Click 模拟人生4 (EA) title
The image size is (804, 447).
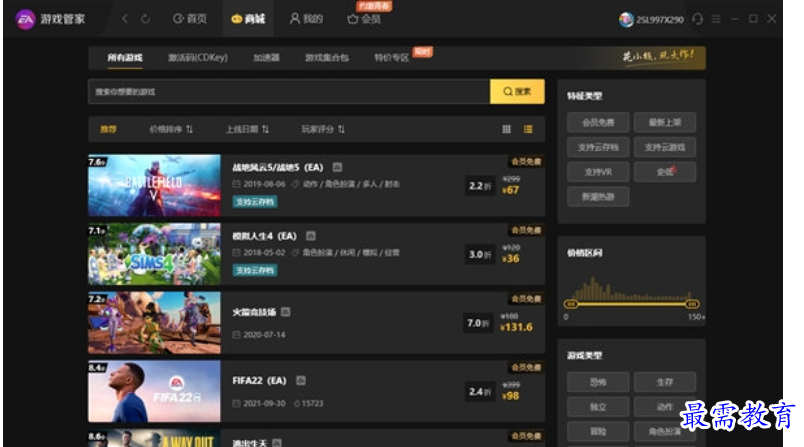[265, 236]
